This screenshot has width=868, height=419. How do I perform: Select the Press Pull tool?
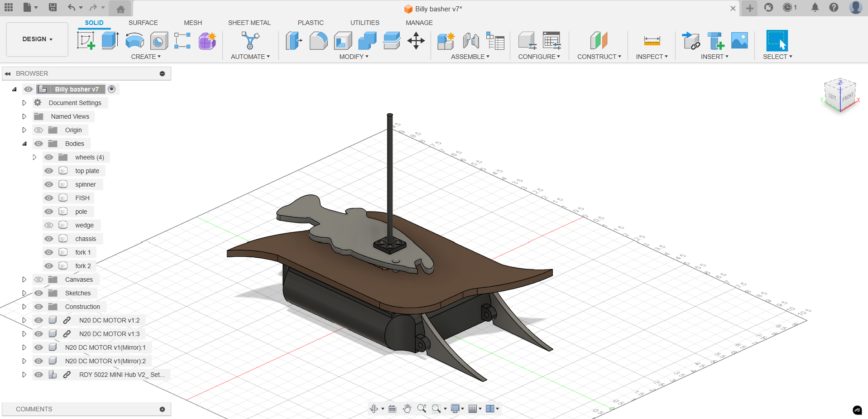294,41
